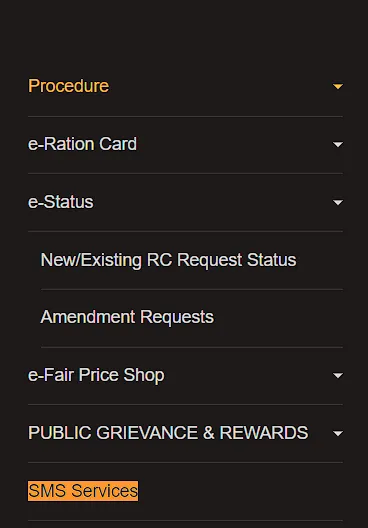Click the yellow triangle beside Procedure

[x=338, y=87]
